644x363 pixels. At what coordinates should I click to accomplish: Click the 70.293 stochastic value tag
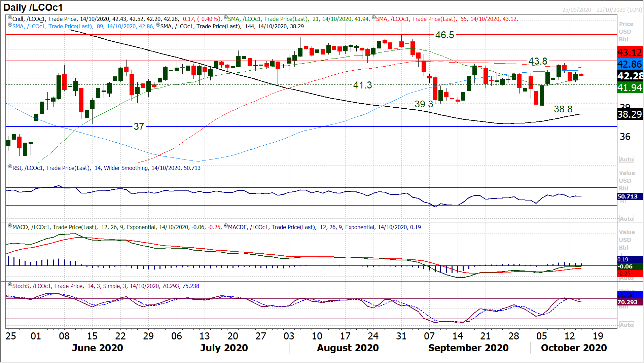point(630,302)
